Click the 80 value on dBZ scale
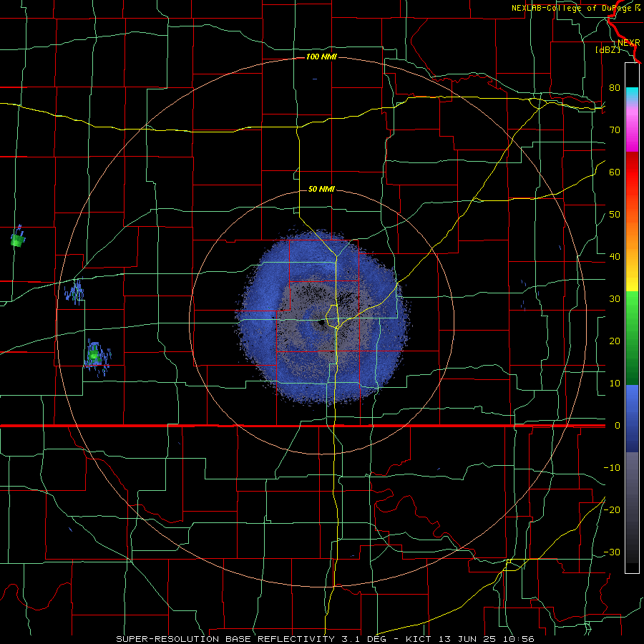This screenshot has height=644, width=644. click(x=615, y=87)
